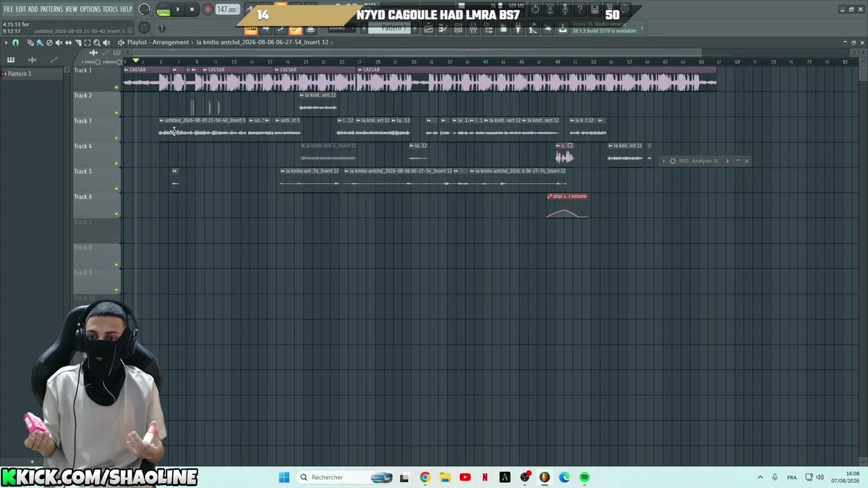868x488 pixels.
Task: Show the piano/pattern clips picker tab
Action: [11, 60]
